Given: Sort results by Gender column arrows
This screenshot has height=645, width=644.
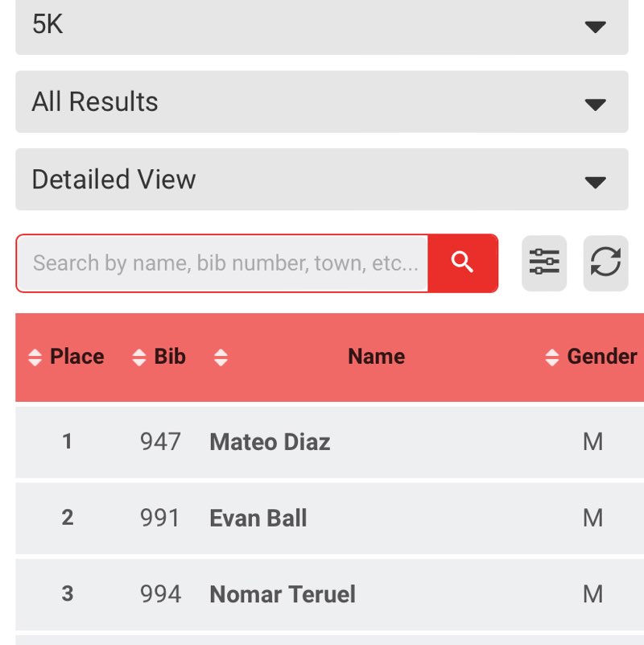Looking at the screenshot, I should 551,358.
